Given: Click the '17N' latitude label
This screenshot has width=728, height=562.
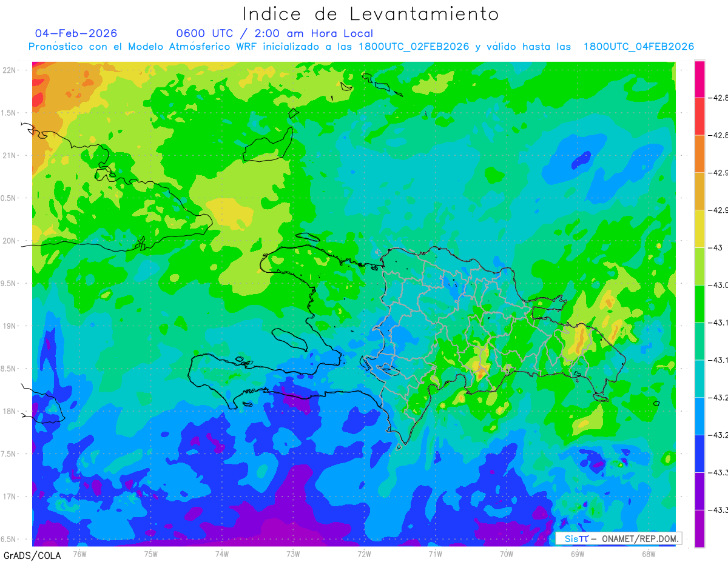Looking at the screenshot, I should tap(10, 497).
